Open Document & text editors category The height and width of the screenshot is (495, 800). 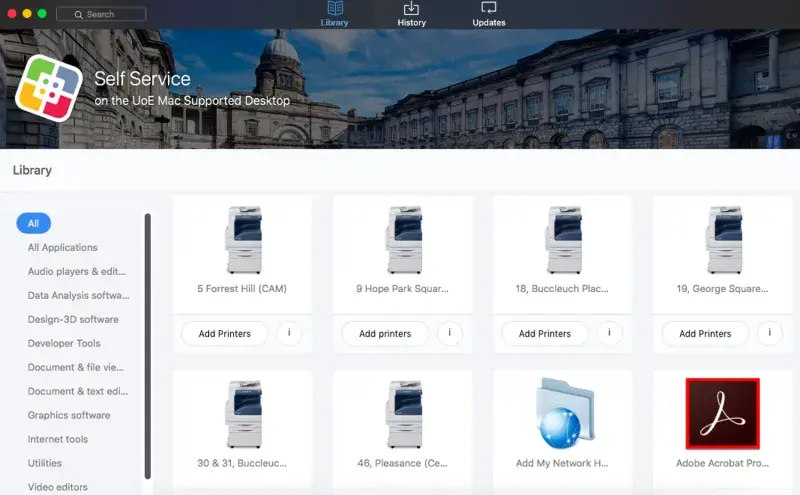(78, 391)
